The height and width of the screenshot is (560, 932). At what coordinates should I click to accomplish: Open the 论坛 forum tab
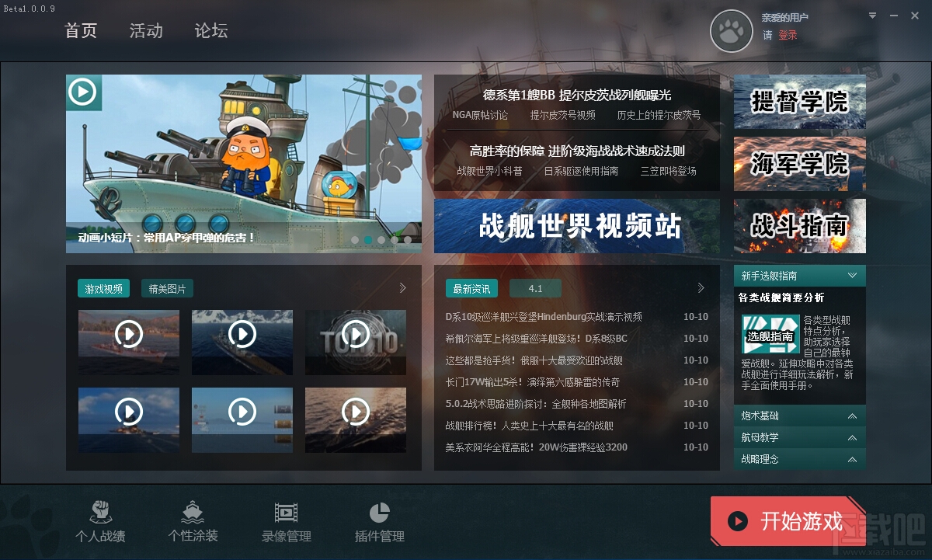pos(211,31)
